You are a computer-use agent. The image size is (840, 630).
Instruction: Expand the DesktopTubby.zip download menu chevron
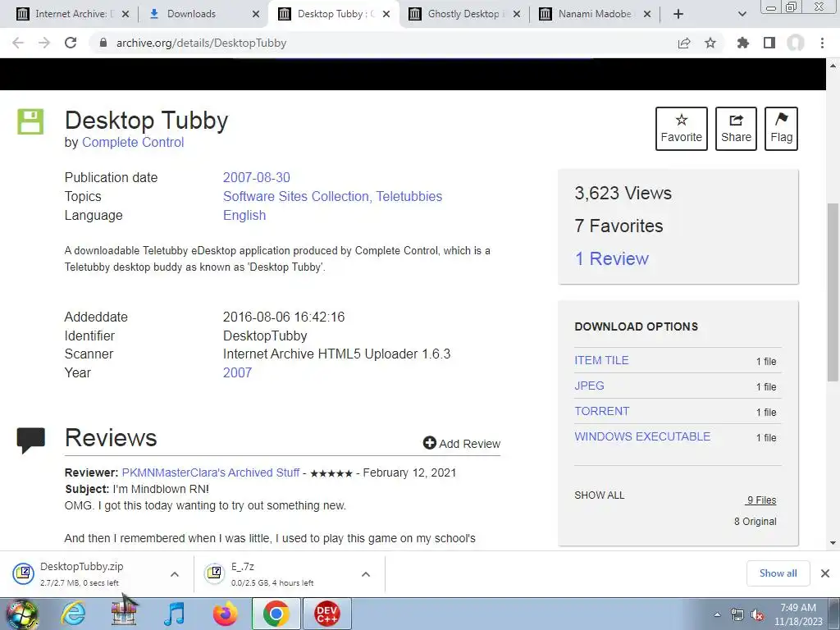(175, 574)
